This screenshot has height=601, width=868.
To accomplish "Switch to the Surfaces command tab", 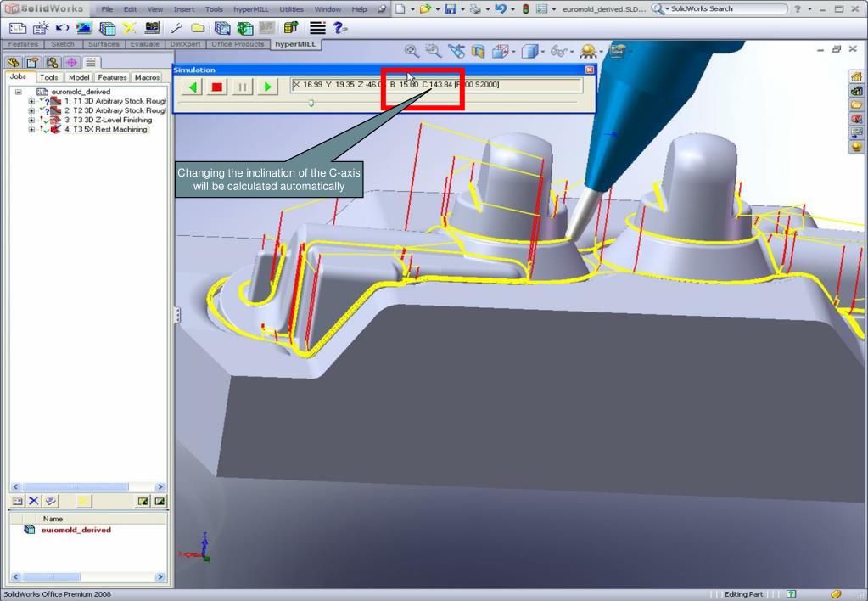I will click(102, 44).
